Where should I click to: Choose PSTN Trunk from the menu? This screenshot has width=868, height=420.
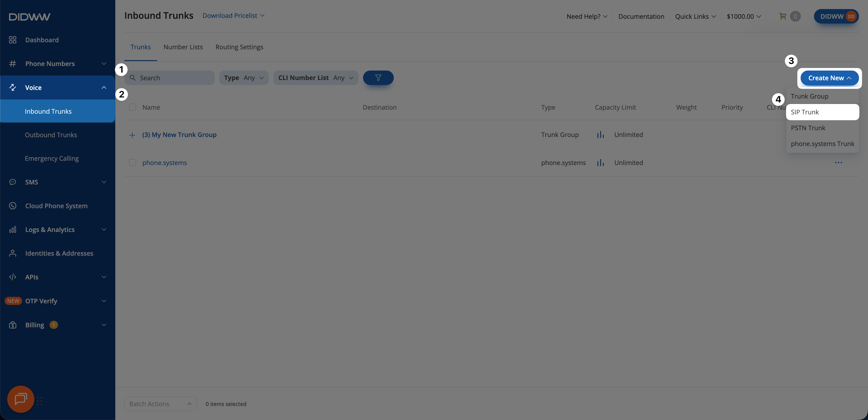click(x=823, y=128)
